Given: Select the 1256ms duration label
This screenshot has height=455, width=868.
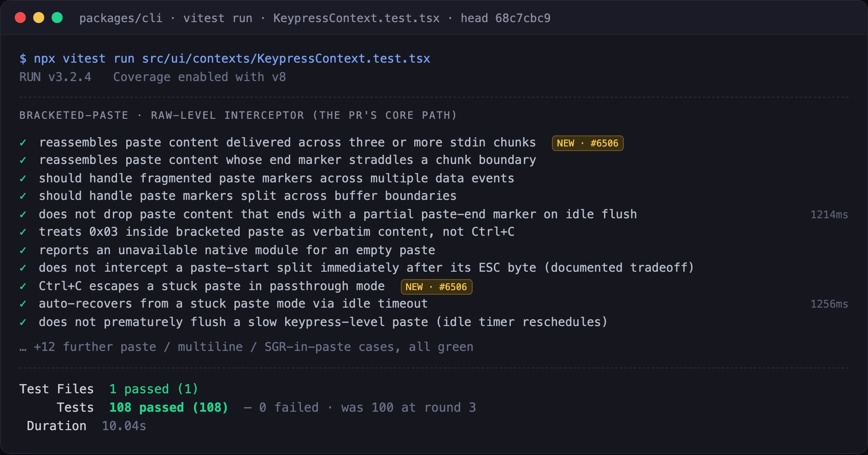Looking at the screenshot, I should [829, 304].
